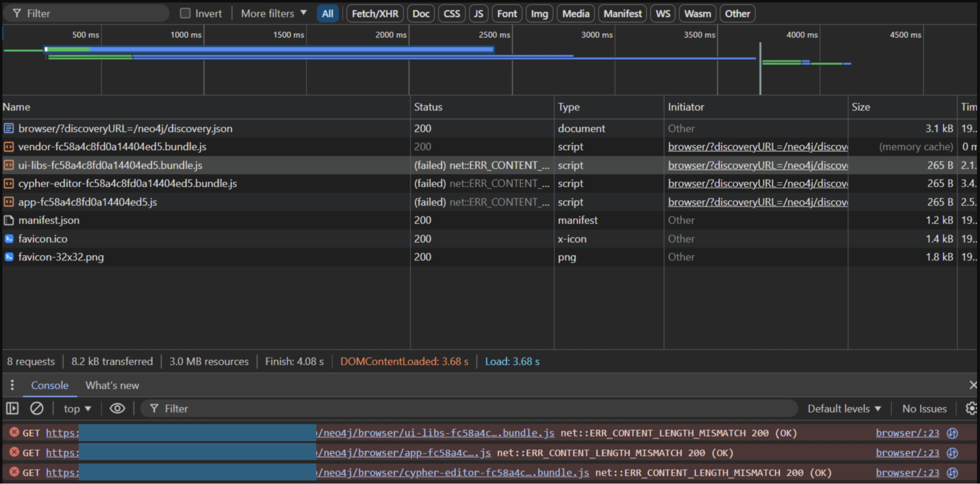This screenshot has width=980, height=484.
Task: Close the console drawer
Action: pyautogui.click(x=973, y=385)
